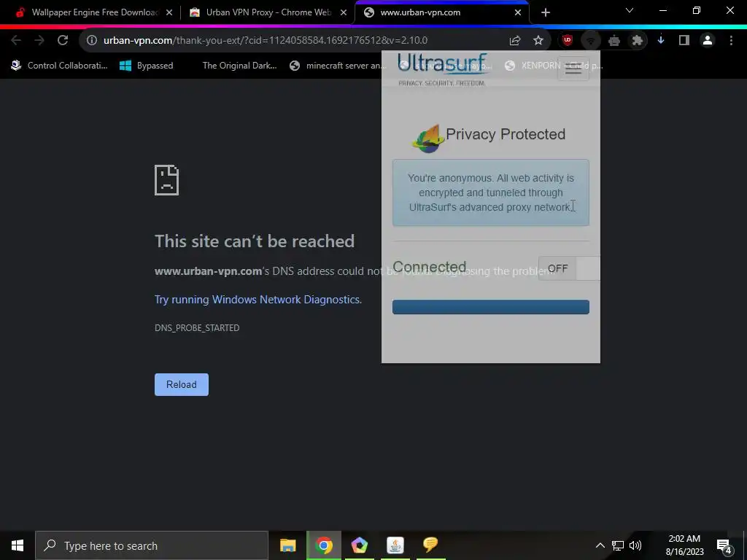Screen dimensions: 747x560
Task: Click the DNS_PROBE_STARTED error code text
Action: [x=197, y=327]
